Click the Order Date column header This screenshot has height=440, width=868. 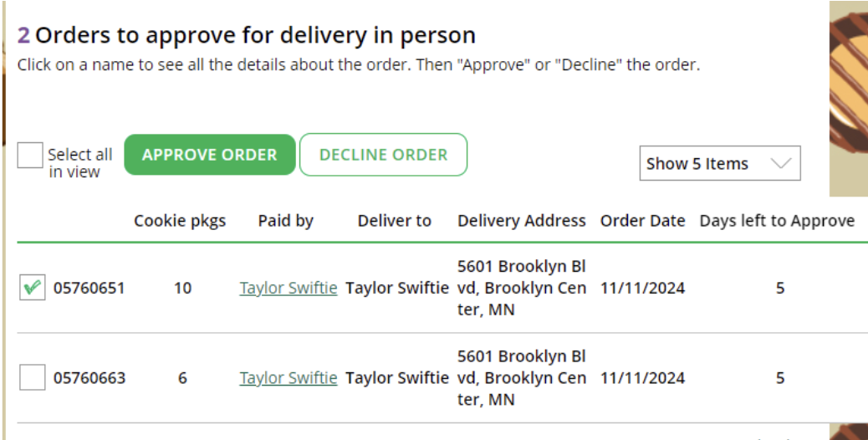click(x=643, y=221)
